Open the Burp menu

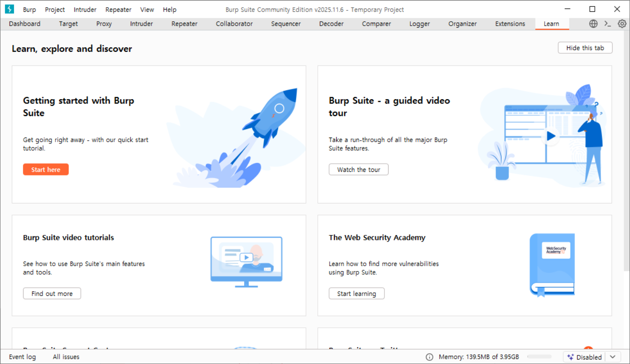[29, 9]
